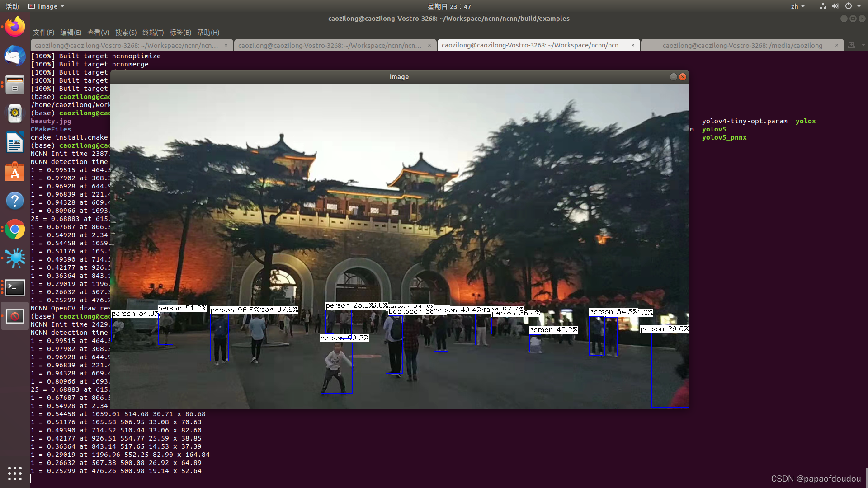Switch to Terminal icon in dock
The height and width of the screenshot is (488, 868).
(x=15, y=287)
